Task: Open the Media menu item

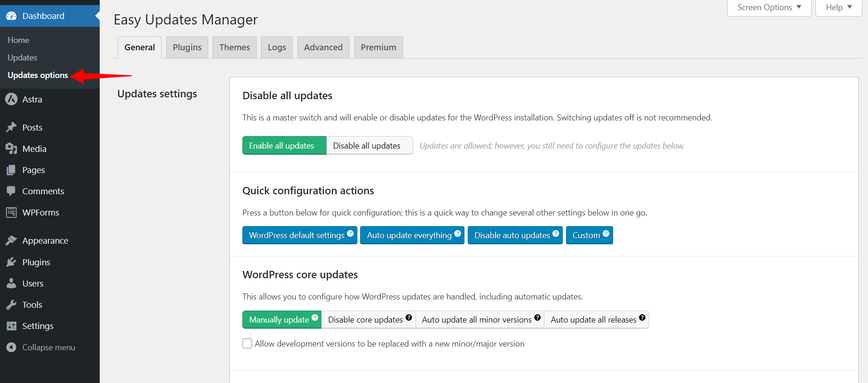Action: click(50, 149)
